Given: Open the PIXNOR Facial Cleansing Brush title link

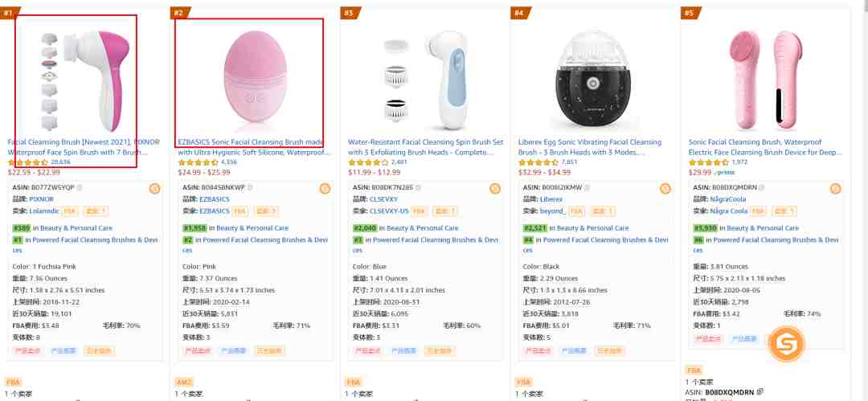Looking at the screenshot, I should [x=84, y=147].
